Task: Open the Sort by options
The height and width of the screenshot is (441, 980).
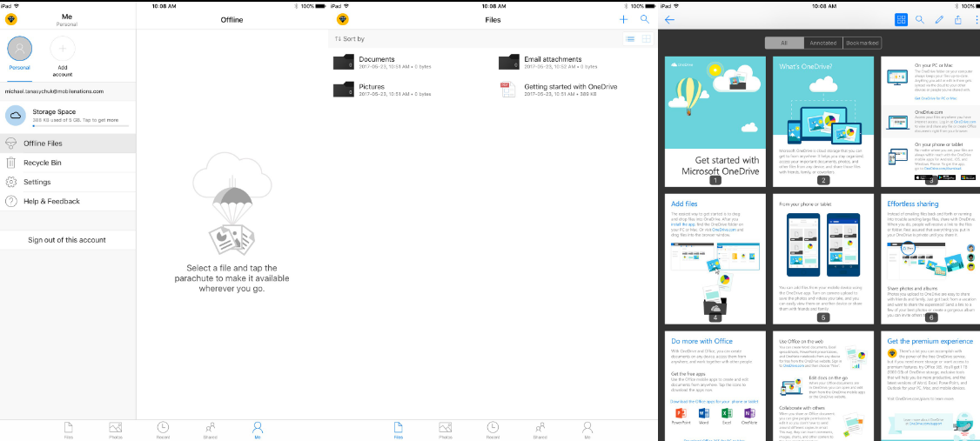Action: 350,39
